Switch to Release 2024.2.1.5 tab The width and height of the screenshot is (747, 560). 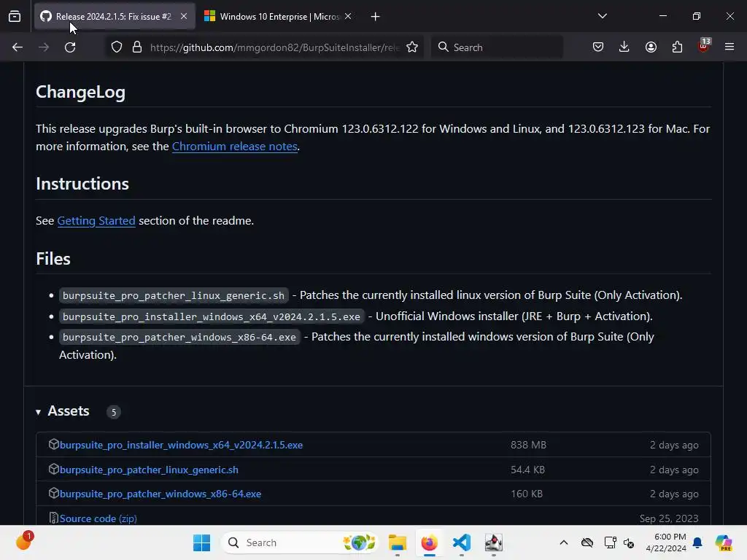point(115,16)
